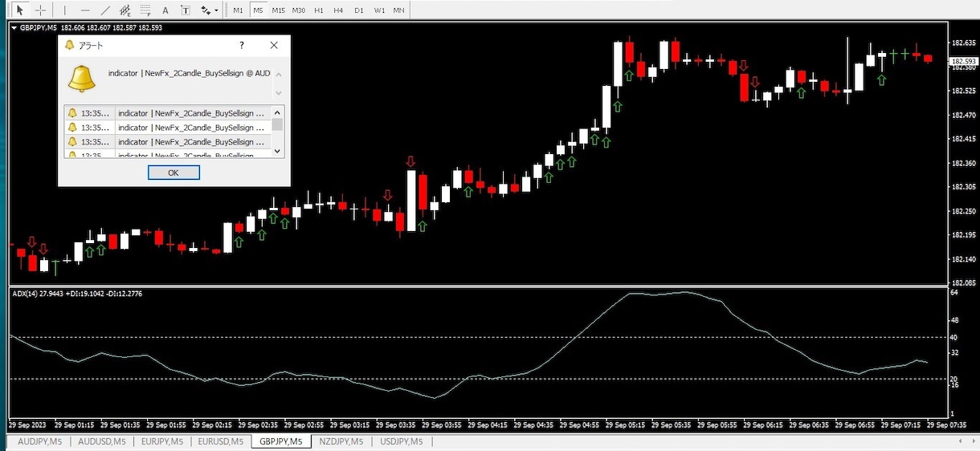Expand the GBPJPY,M5 chart title triangle

click(x=14, y=28)
